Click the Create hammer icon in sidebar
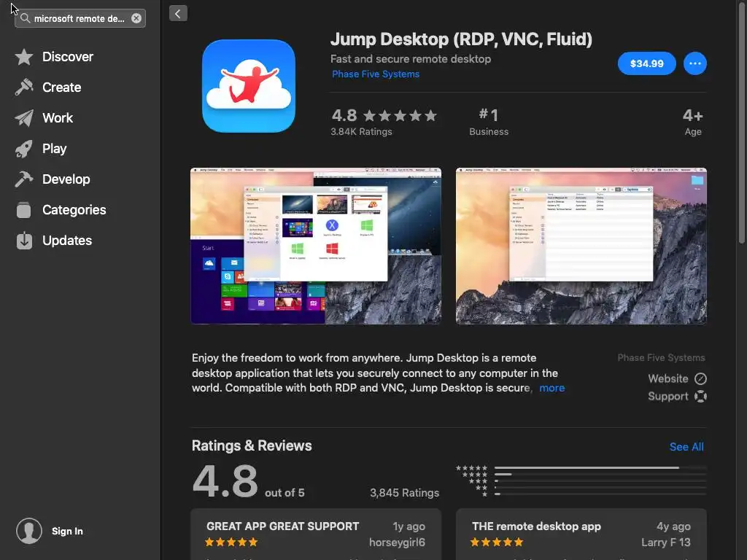 tap(24, 87)
